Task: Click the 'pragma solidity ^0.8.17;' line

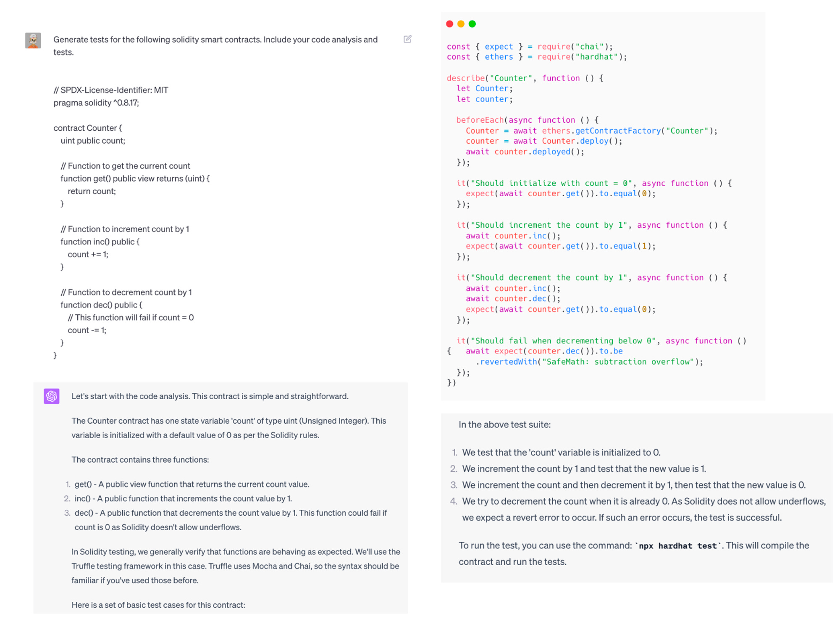Action: 96,103
